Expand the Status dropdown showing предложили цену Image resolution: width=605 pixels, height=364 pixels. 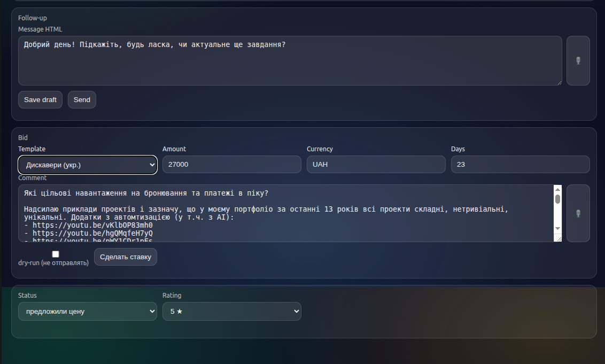pos(88,311)
